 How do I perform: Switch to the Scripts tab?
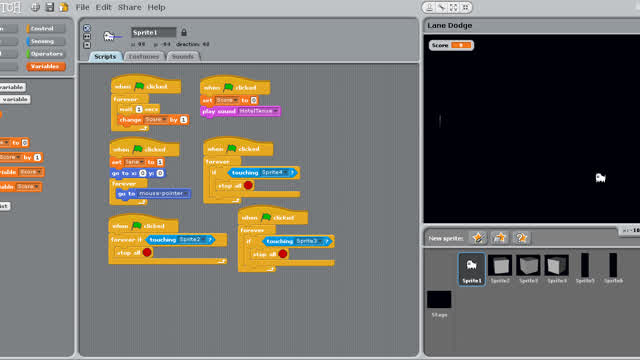pyautogui.click(x=105, y=57)
